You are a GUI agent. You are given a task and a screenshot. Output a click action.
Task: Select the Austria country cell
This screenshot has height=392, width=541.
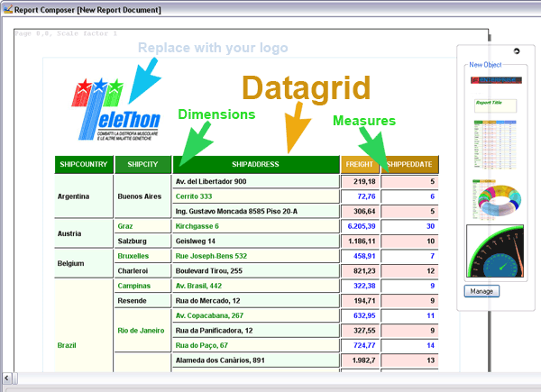[84, 233]
